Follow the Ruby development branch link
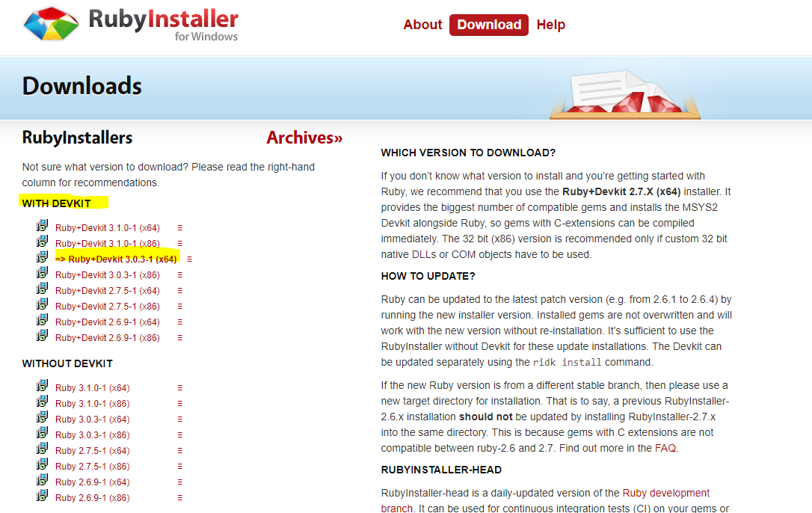This screenshot has width=812, height=513. point(545,500)
